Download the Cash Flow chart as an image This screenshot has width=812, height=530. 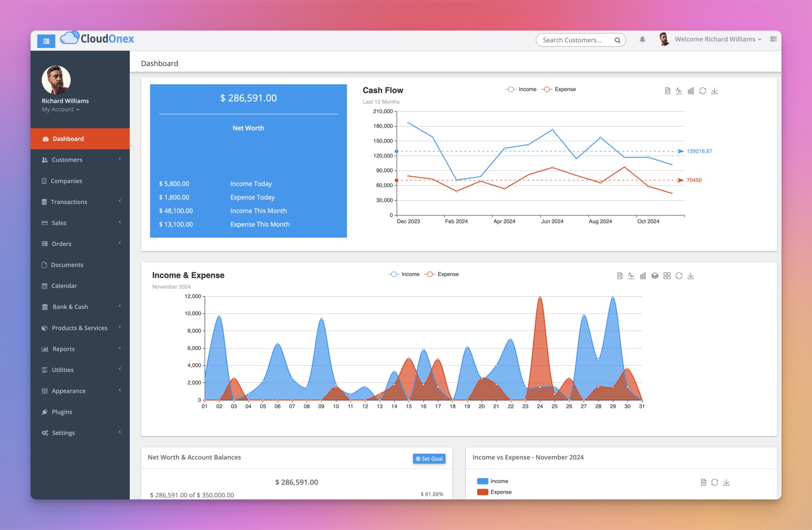715,91
